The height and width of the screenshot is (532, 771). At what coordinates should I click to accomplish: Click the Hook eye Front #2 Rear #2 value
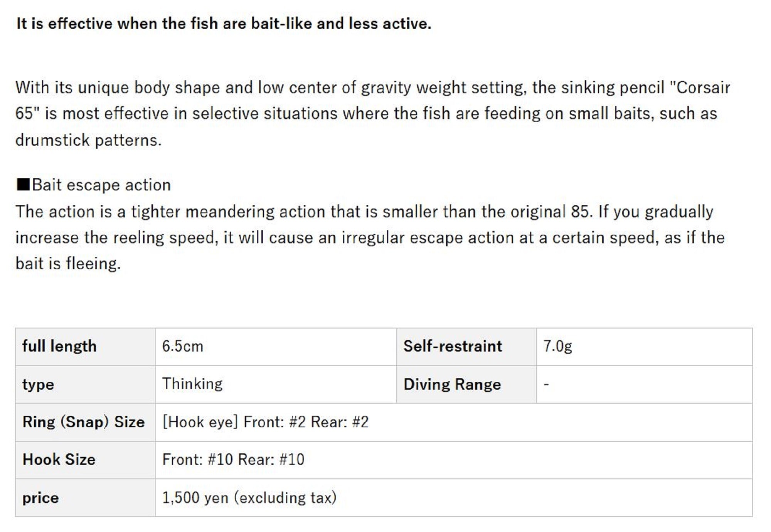(x=265, y=422)
